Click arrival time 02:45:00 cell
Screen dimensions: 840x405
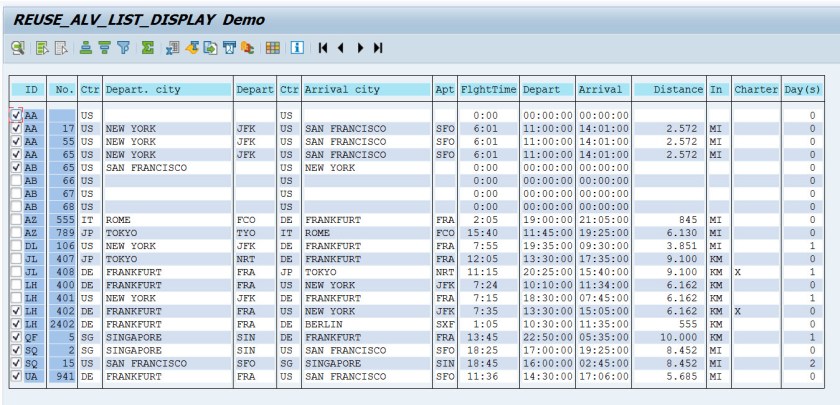pos(603,363)
